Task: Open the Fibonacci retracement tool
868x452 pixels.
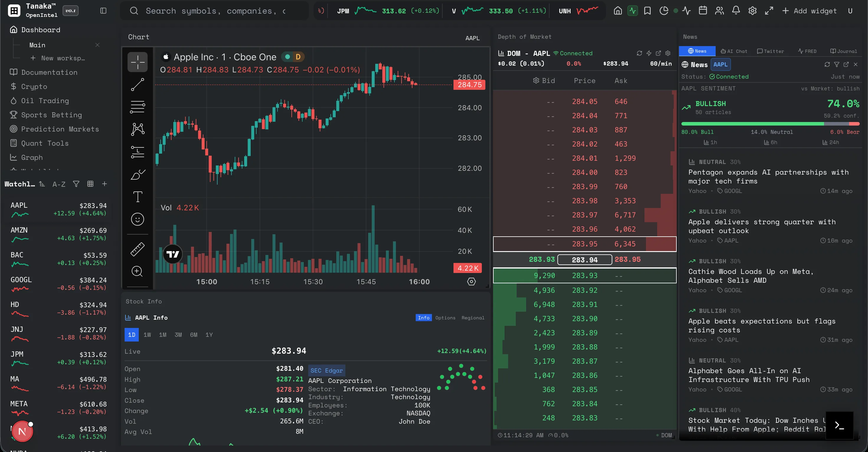Action: click(138, 107)
